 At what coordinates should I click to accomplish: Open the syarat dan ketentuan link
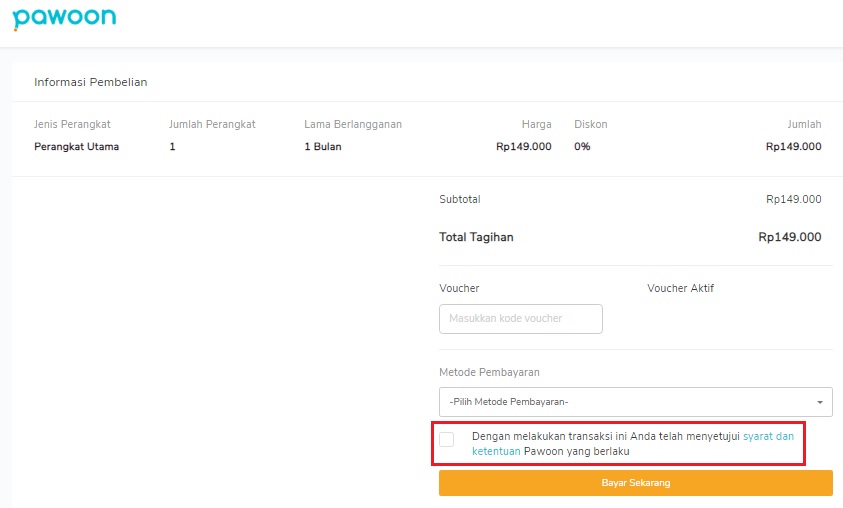pos(768,436)
